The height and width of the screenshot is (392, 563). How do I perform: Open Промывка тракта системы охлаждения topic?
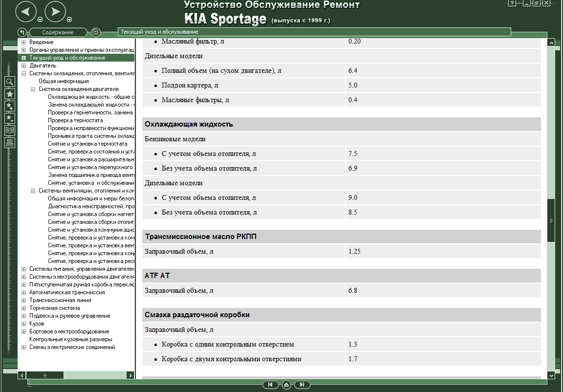pos(91,136)
